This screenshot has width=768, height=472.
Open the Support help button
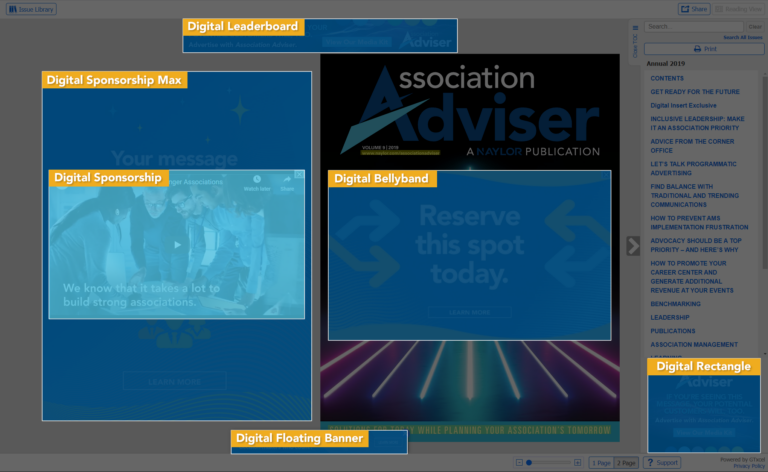[662, 463]
